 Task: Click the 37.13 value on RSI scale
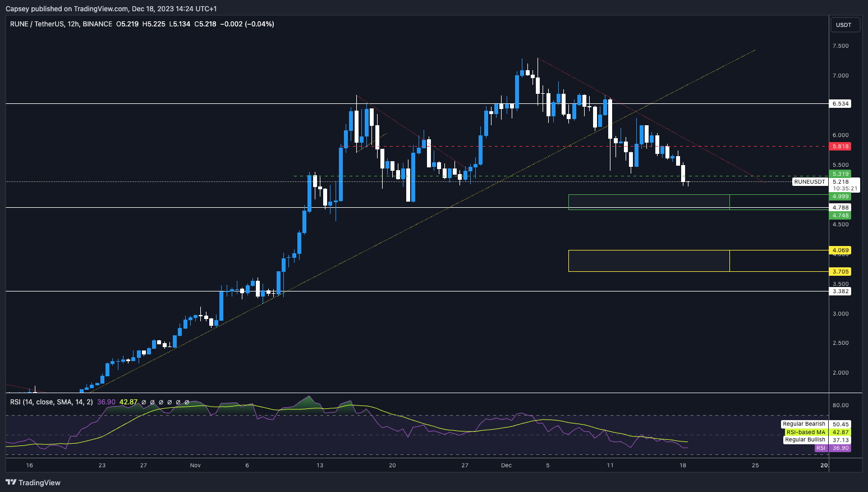(x=841, y=440)
